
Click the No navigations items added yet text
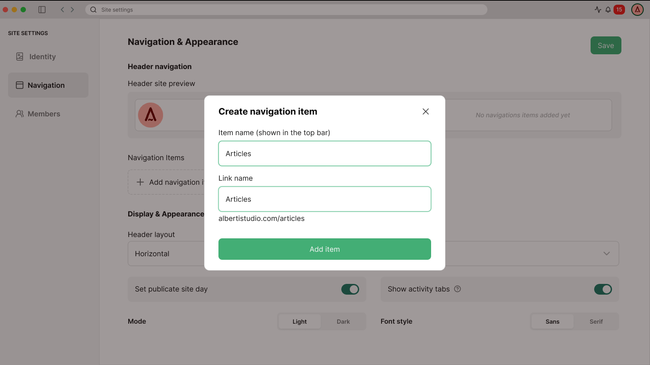[x=522, y=115]
